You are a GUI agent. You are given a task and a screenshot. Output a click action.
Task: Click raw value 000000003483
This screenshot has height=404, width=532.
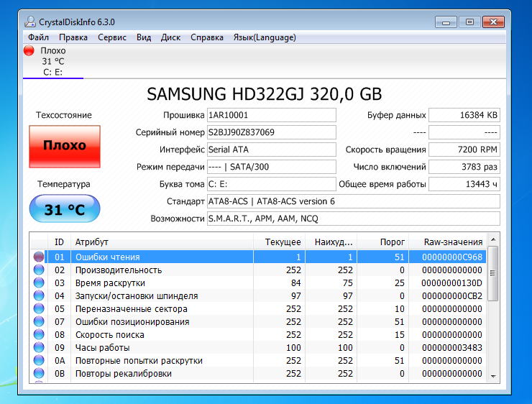pos(452,347)
